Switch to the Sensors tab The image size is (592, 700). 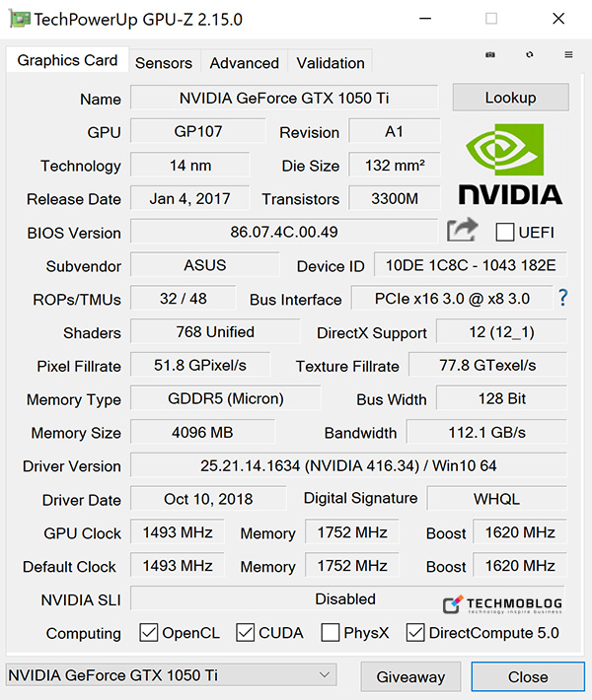(x=164, y=62)
